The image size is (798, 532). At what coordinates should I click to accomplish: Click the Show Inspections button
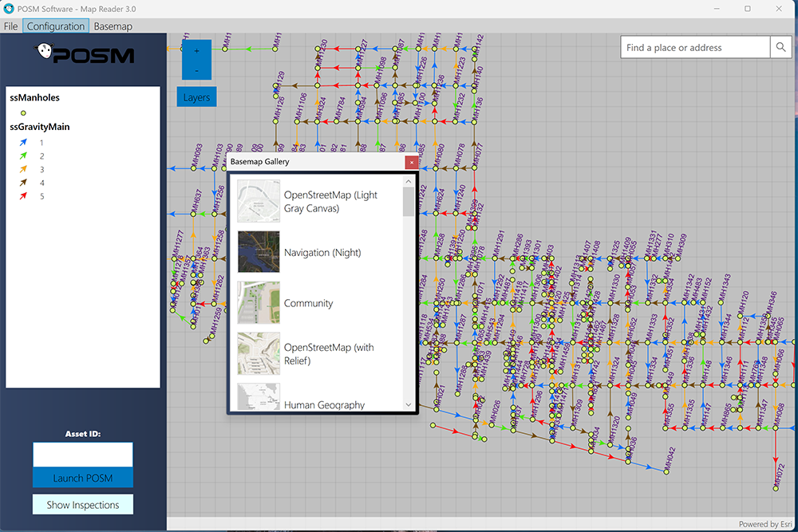83,505
